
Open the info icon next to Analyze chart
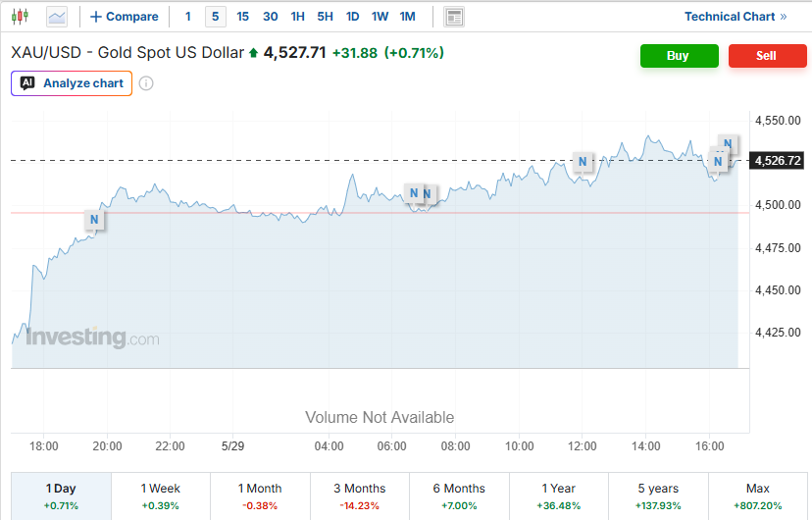point(146,83)
